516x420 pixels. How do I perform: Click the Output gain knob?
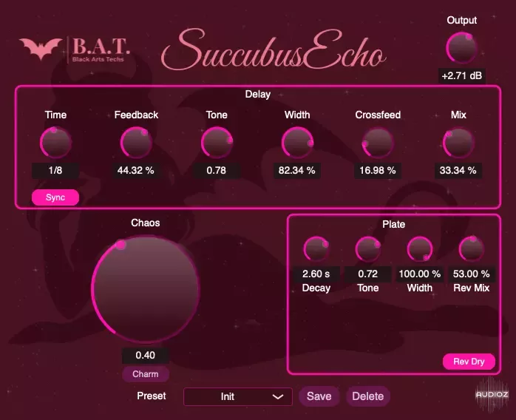pyautogui.click(x=462, y=49)
